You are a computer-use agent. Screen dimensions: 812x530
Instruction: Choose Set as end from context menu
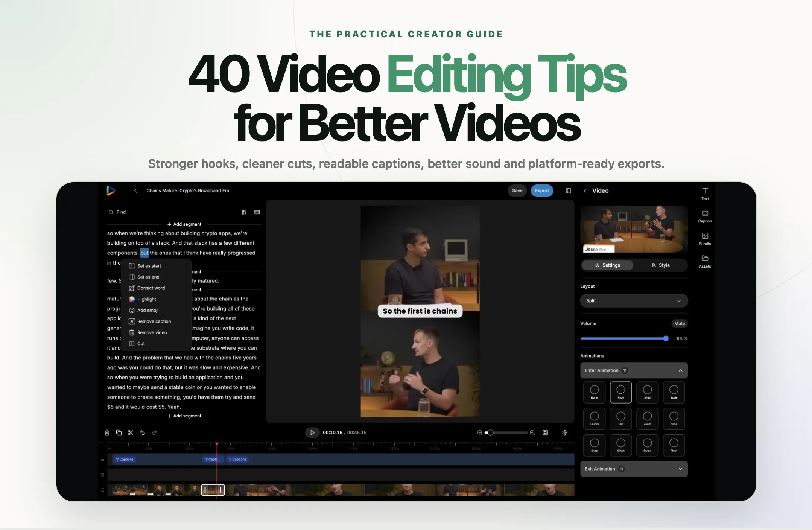tap(156, 277)
